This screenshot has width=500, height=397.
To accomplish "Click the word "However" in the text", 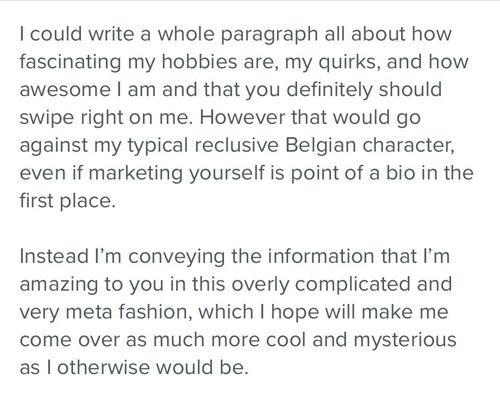I will click(242, 117).
